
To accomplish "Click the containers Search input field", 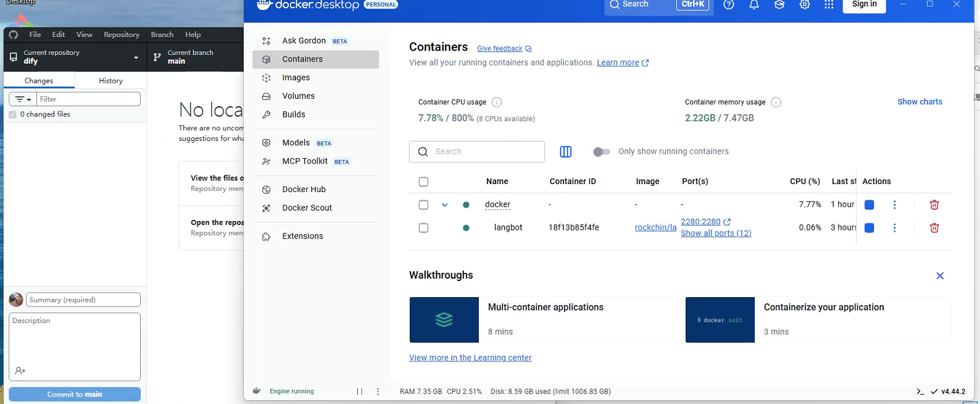I will (477, 152).
